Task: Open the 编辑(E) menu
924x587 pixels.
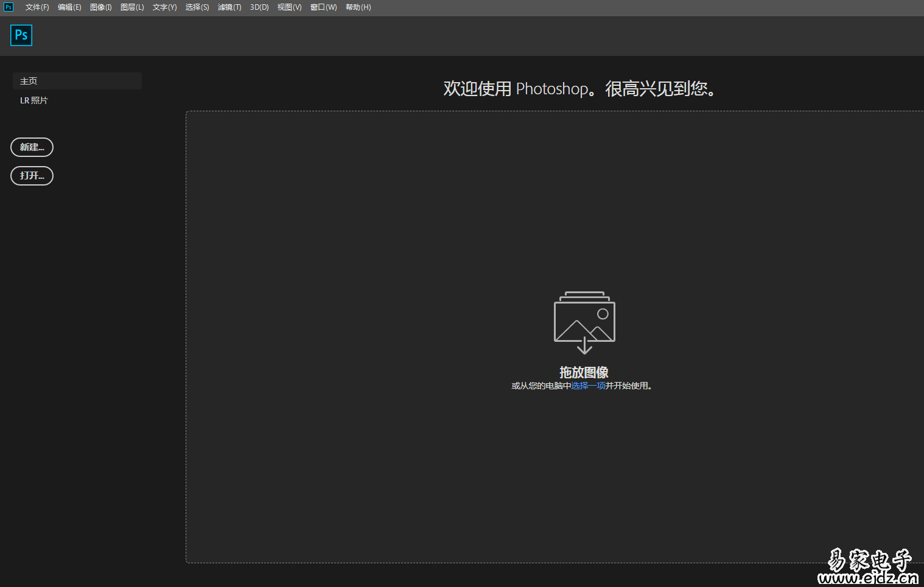Action: 69,7
